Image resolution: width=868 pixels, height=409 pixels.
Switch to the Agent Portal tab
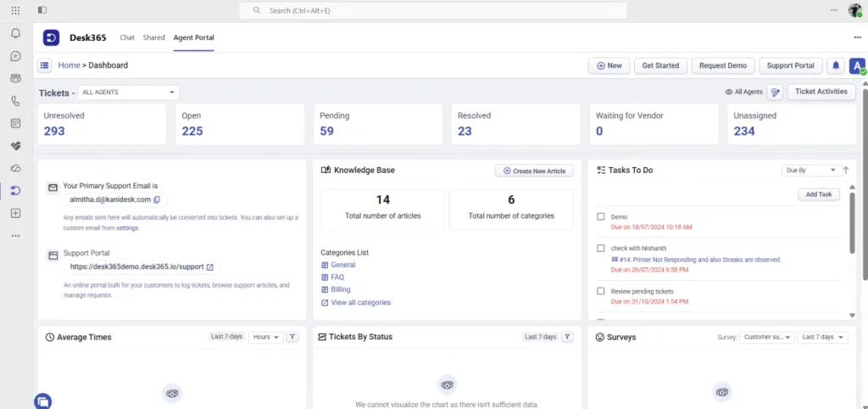194,37
